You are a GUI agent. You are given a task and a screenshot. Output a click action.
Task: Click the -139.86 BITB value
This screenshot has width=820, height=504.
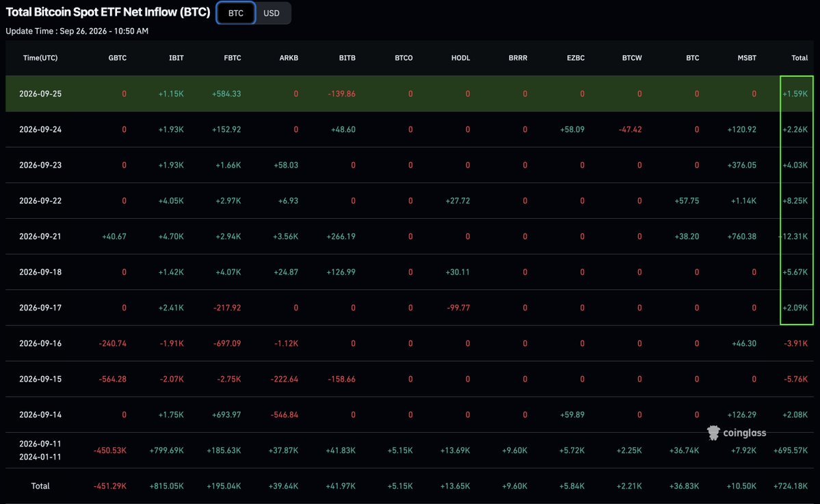341,94
